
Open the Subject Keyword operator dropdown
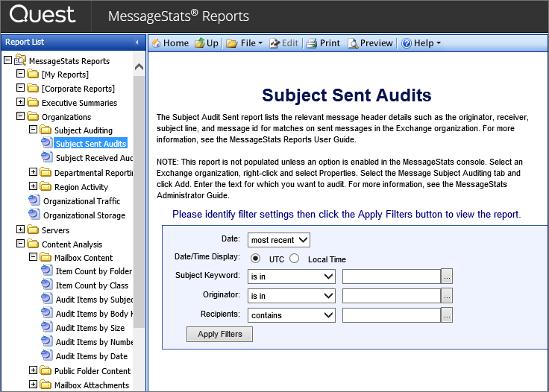click(292, 276)
